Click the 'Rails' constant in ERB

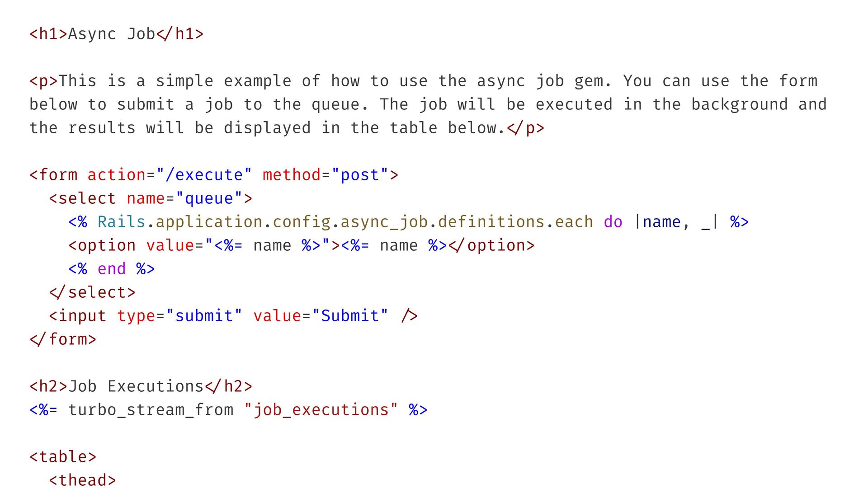coord(121,222)
